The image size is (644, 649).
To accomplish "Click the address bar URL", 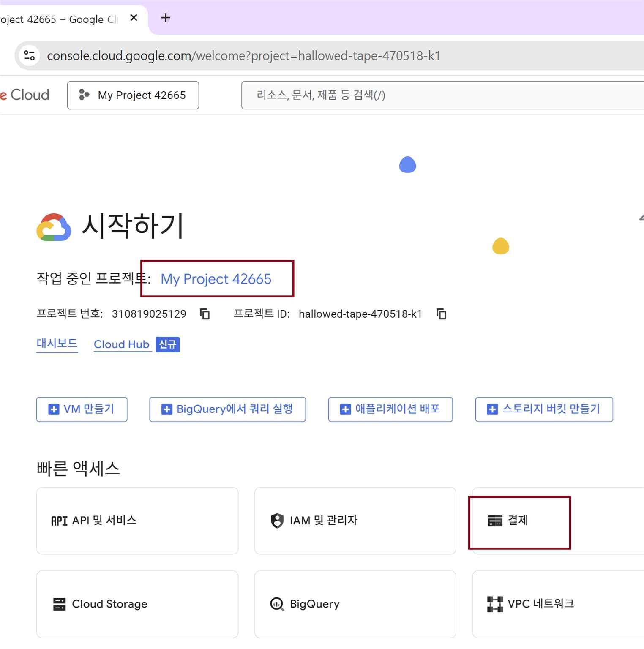I will coord(243,56).
